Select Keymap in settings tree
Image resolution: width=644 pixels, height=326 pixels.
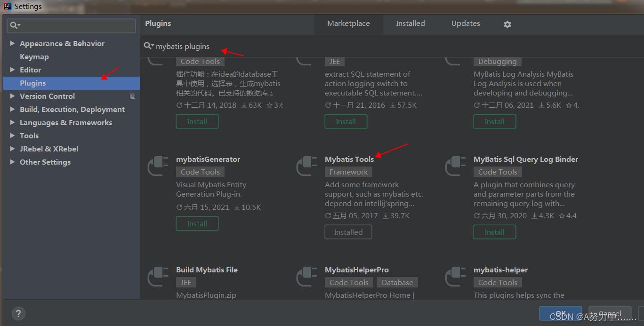(34, 56)
